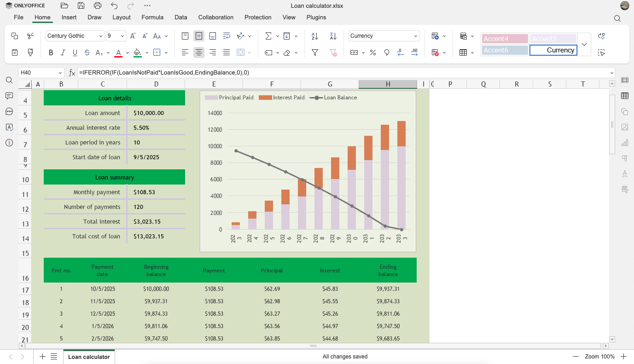This screenshot has height=364, width=634.
Task: Toggle Italic formatting
Action: pos(63,52)
